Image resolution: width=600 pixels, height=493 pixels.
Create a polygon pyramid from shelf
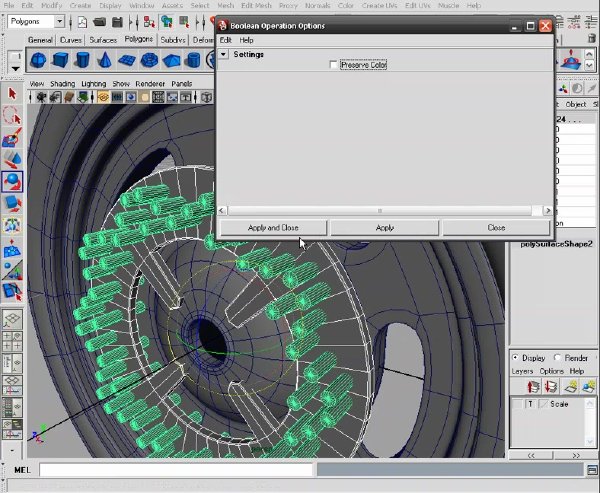pyautogui.click(x=171, y=60)
